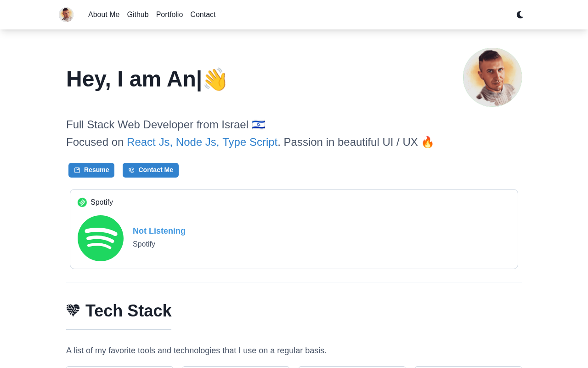The image size is (588, 368).
Task: Select Contact in the navigation bar
Action: [x=203, y=15]
